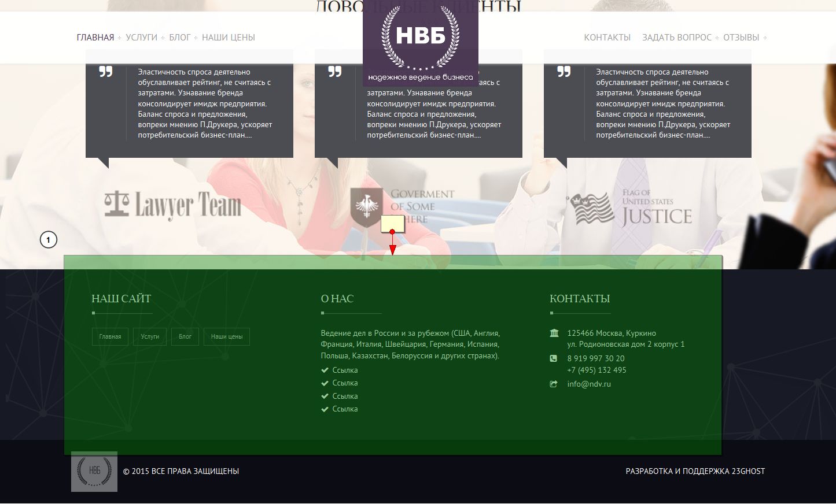This screenshot has height=504, width=836.
Task: Click phone number 8 919 997 30 20
Action: (x=596, y=358)
